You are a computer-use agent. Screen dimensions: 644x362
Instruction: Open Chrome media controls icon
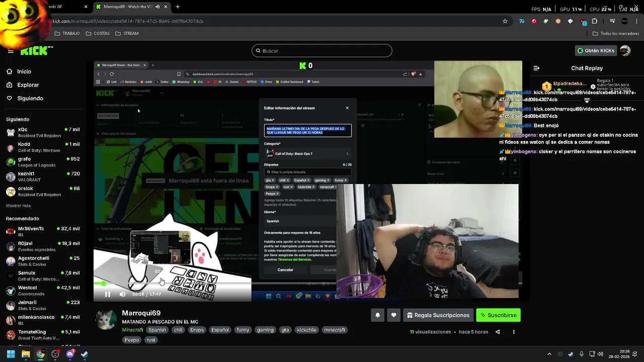[612, 21]
